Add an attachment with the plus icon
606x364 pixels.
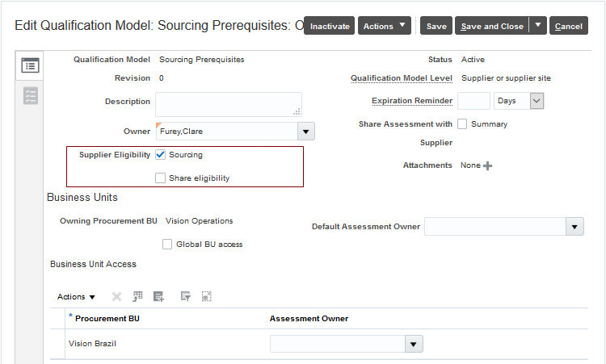click(487, 165)
